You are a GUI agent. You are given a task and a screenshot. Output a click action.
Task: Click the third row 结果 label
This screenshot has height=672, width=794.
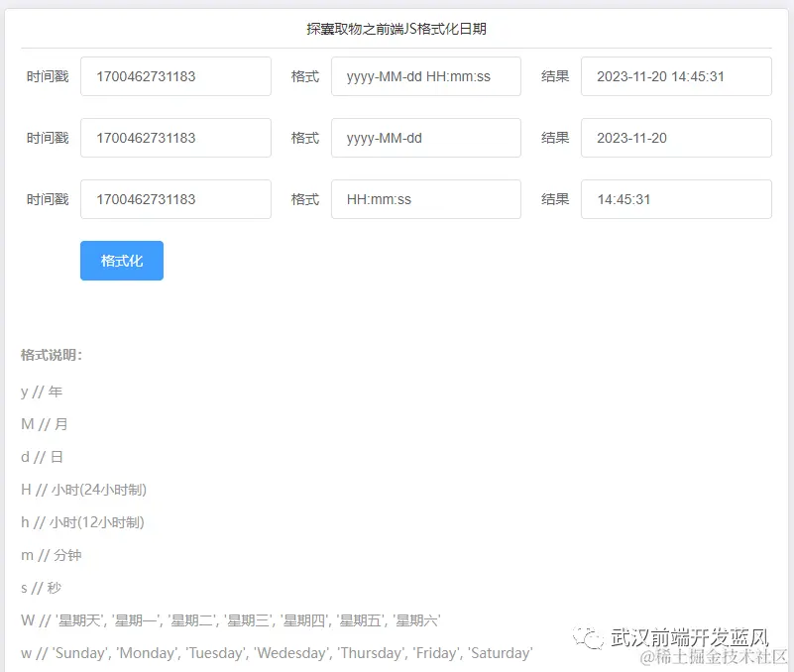555,199
